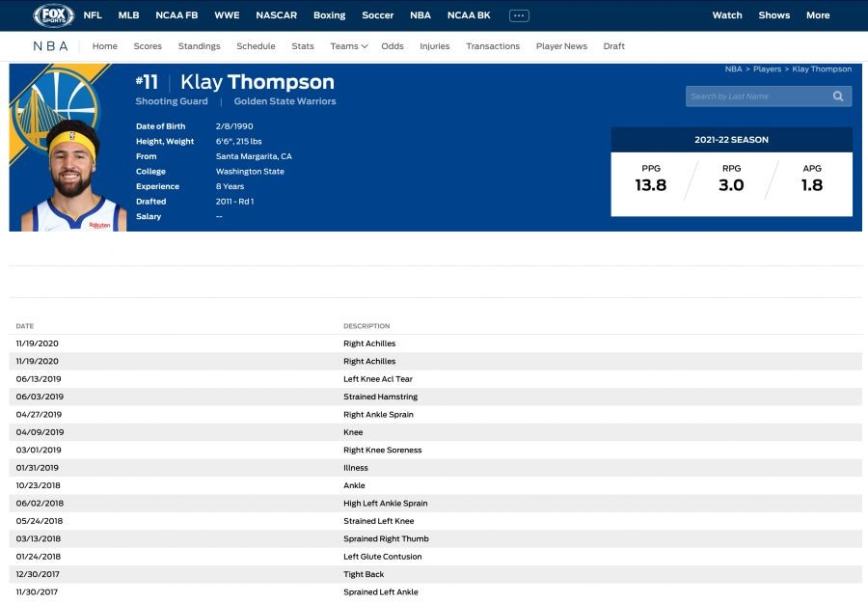This screenshot has height=603, width=868.
Task: Click Klay Thompson's headshot photo
Action: (x=71, y=177)
